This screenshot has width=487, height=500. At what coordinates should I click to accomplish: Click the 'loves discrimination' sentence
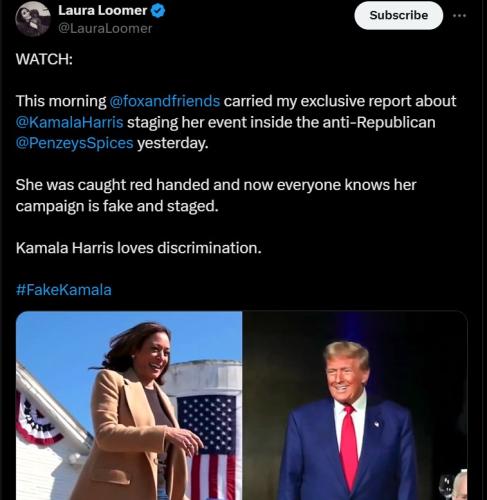point(139,248)
